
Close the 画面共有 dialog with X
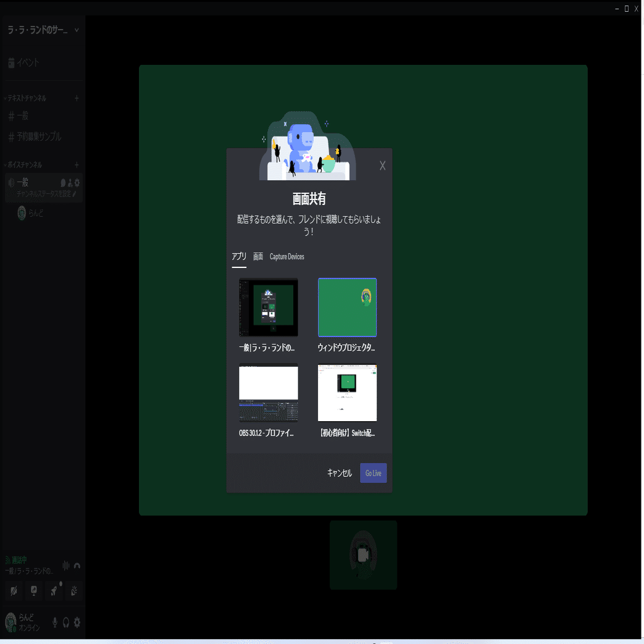382,165
